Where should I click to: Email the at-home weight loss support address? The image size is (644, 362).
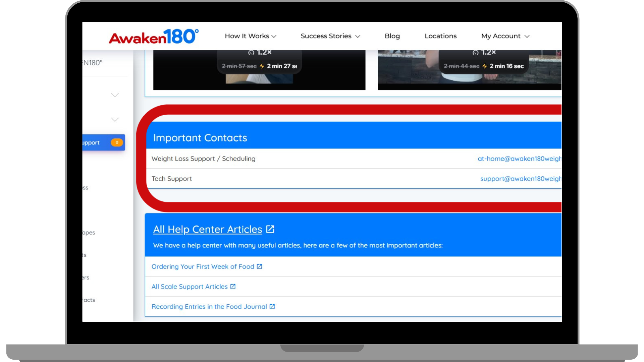520,159
